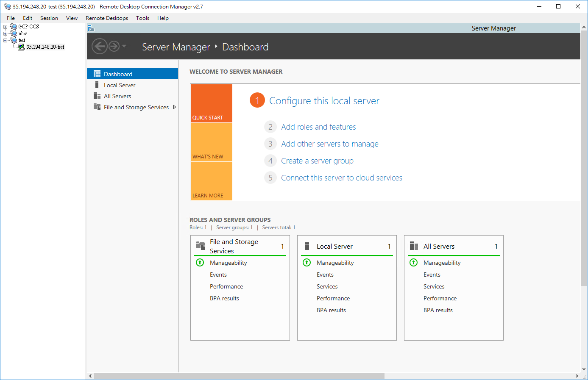Click Performance in the All Servers tile

(x=440, y=298)
